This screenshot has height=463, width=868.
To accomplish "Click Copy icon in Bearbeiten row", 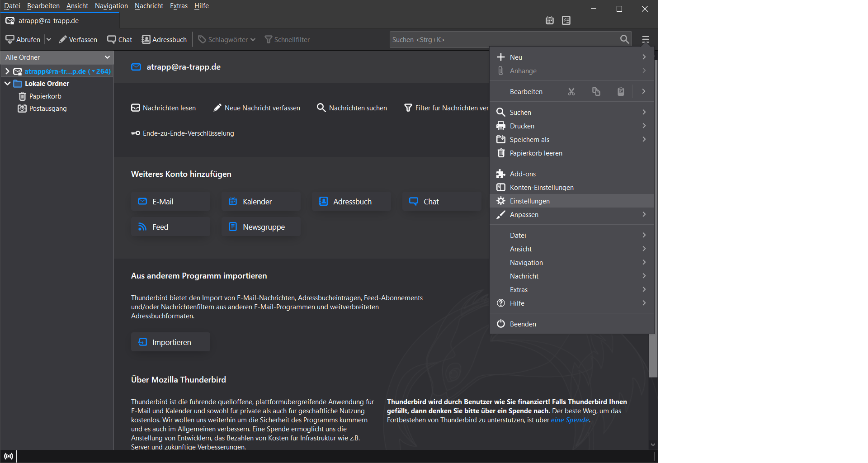I will [596, 91].
